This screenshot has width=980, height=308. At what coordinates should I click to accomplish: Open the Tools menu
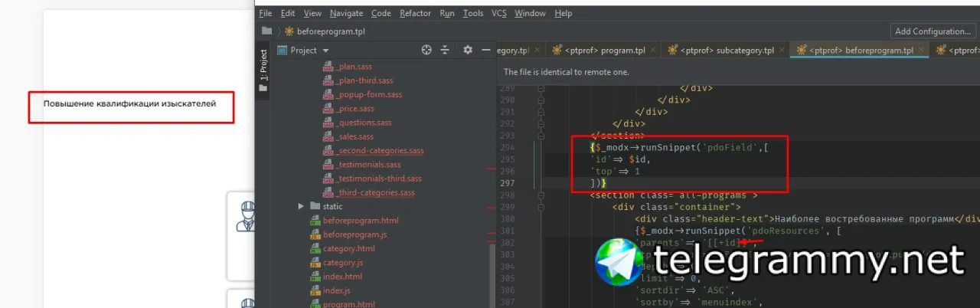[473, 13]
